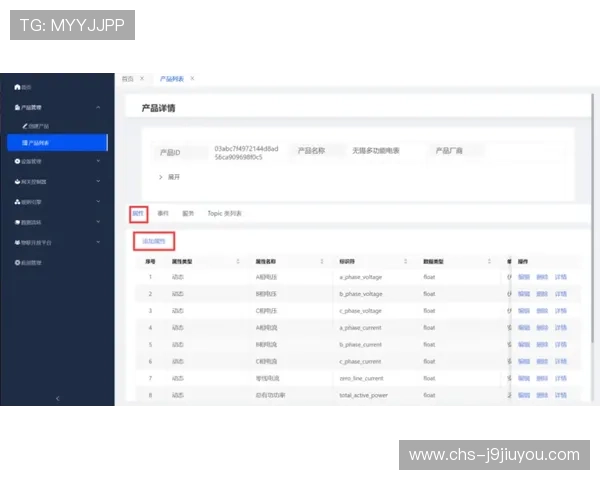View details of a_phase_voltage row
The height and width of the screenshot is (480, 600).
(561, 277)
